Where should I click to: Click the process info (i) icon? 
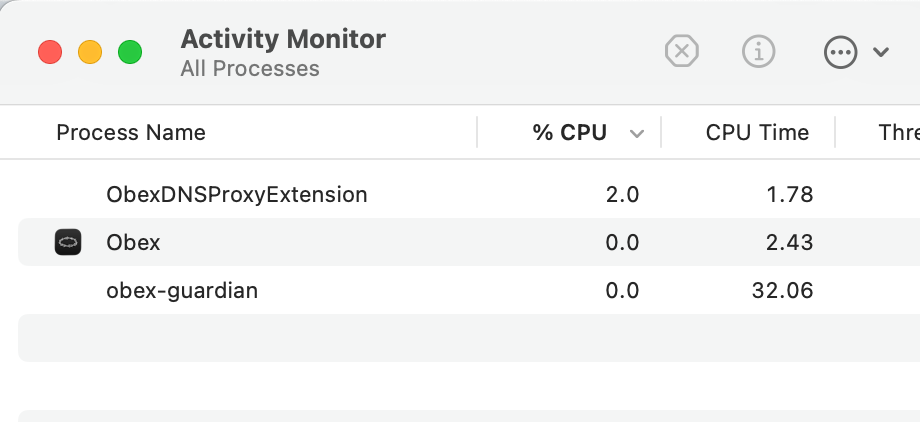tap(759, 51)
